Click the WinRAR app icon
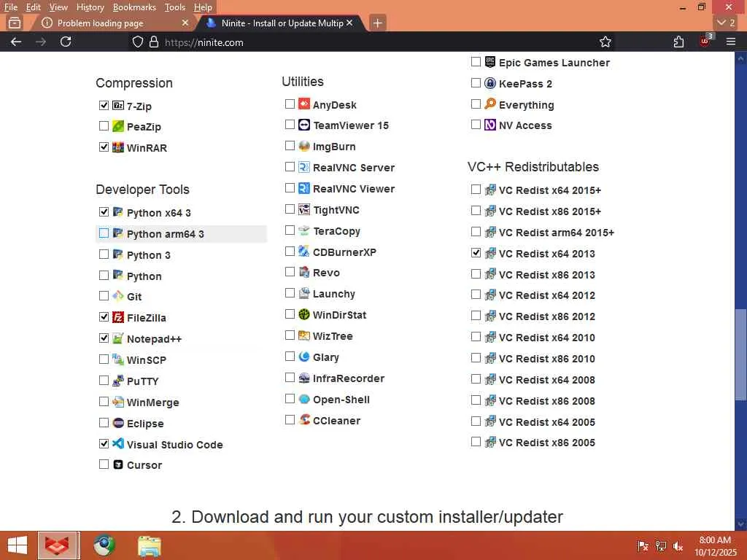 pos(118,147)
